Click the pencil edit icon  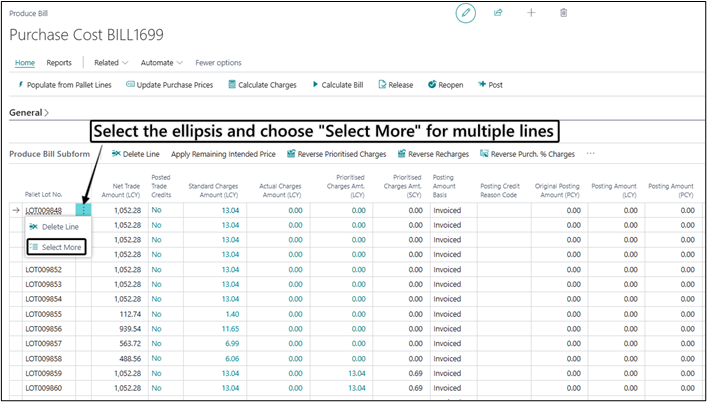coord(465,13)
